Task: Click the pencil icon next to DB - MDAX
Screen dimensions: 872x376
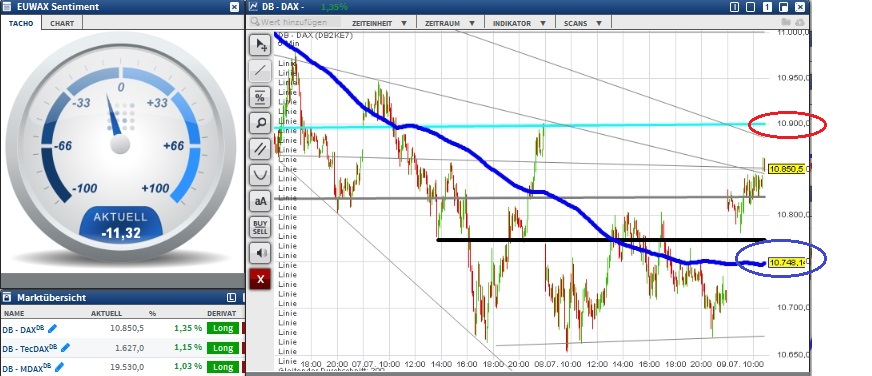Action: tap(59, 367)
